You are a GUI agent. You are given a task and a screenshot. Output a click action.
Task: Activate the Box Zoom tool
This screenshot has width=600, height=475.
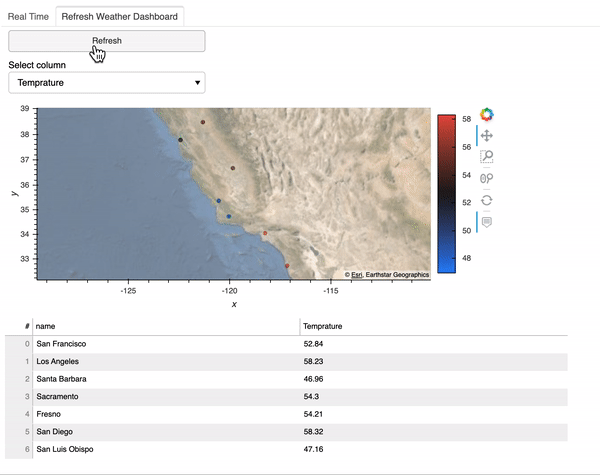(x=487, y=156)
